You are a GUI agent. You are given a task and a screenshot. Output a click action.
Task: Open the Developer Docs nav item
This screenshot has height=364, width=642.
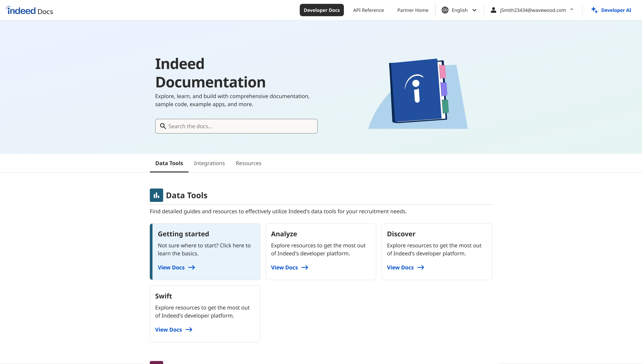point(322,10)
